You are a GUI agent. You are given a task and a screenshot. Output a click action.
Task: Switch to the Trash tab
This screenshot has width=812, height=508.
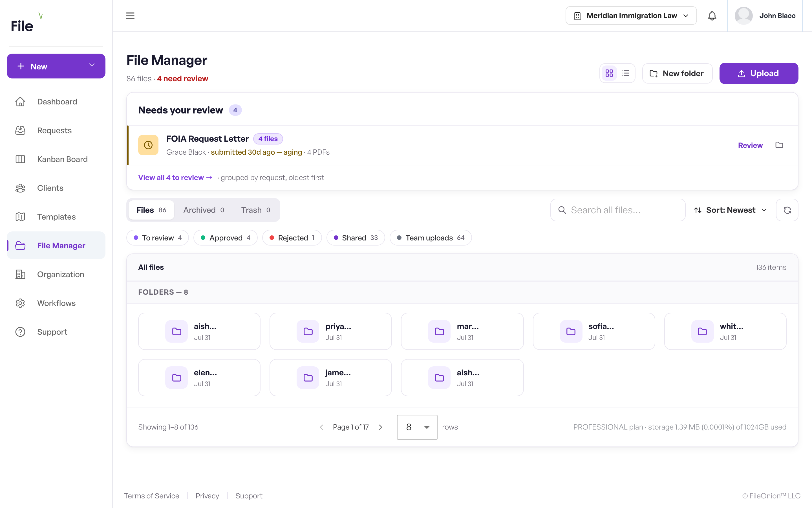pos(256,210)
